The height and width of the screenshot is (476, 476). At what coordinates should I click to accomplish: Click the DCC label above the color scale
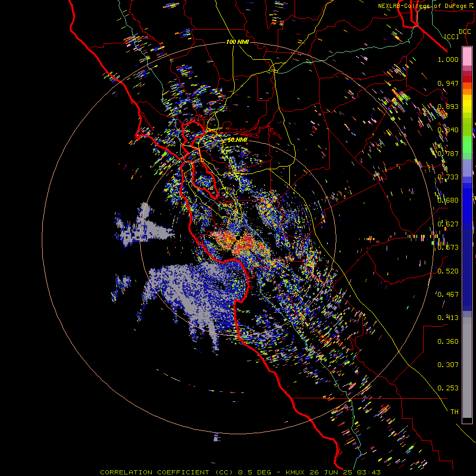point(465,32)
